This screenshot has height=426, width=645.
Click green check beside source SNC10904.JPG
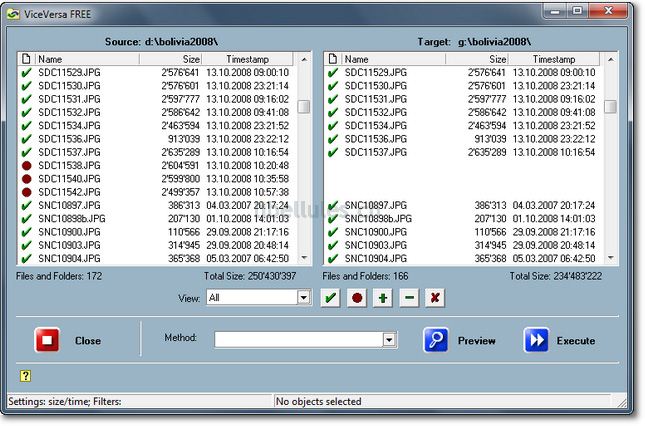(x=26, y=259)
